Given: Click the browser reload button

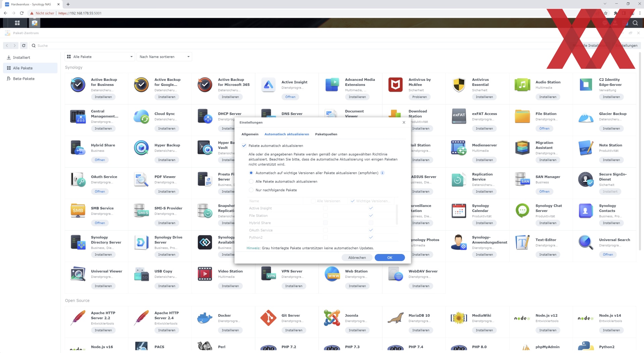Looking at the screenshot, I should 22,13.
